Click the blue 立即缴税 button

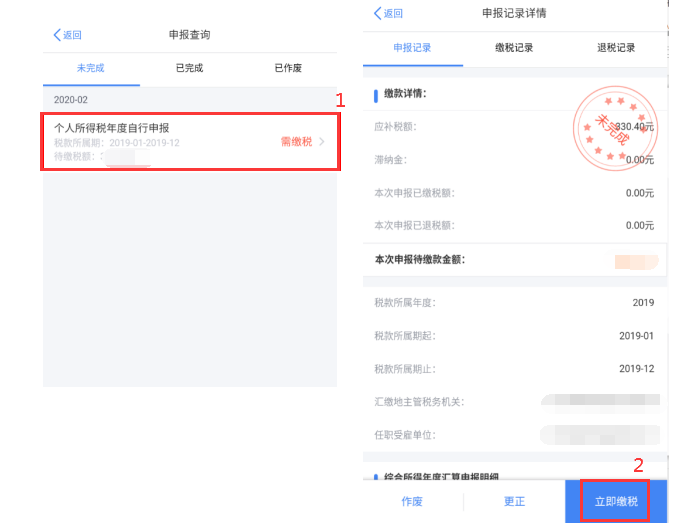tap(615, 501)
